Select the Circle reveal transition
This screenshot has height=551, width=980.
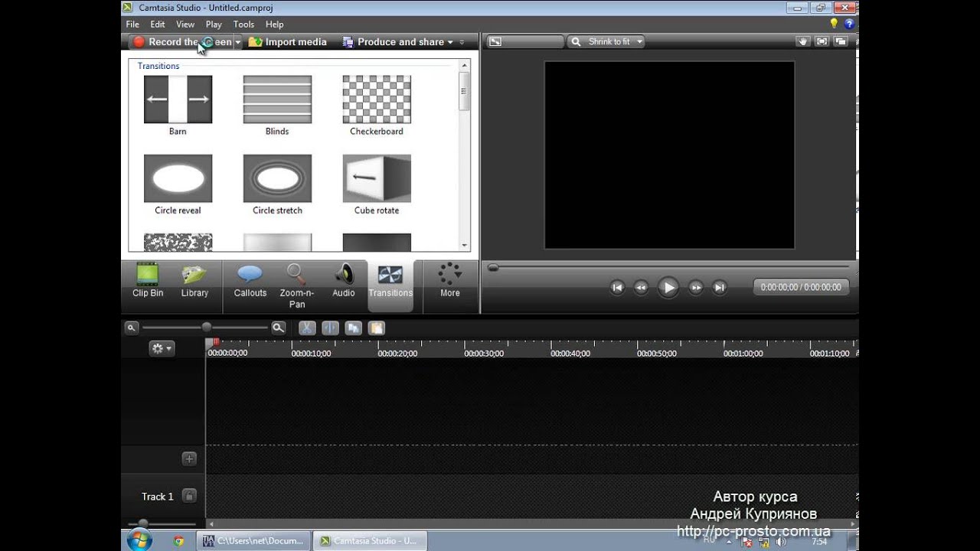178,178
